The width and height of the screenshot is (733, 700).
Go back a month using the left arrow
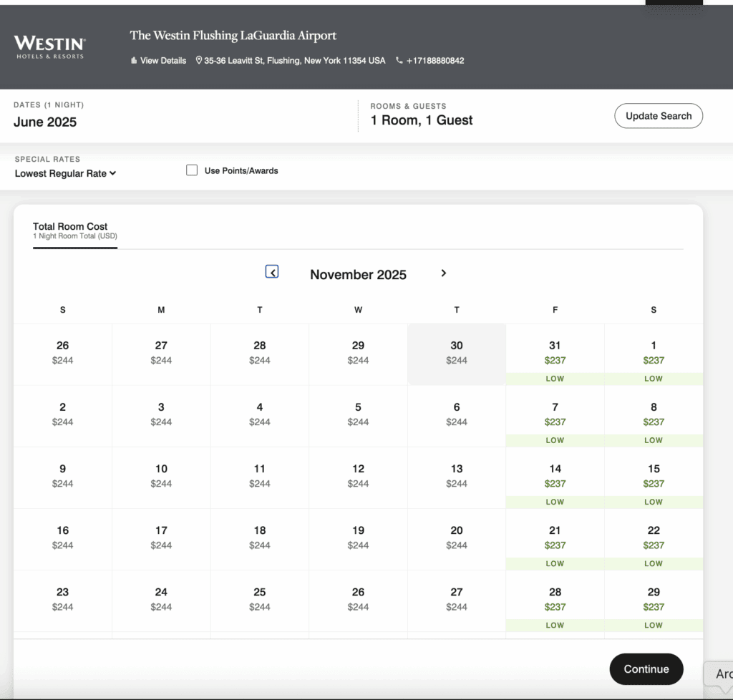(271, 272)
